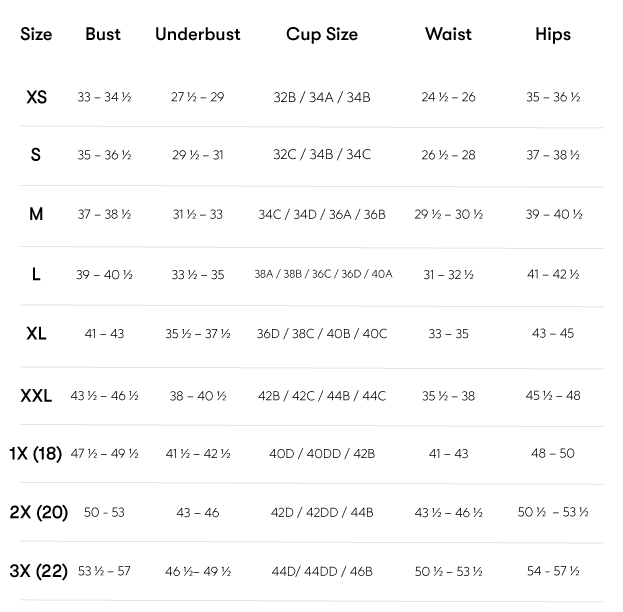Viewport: 623px width, 612px height.
Task: Click cup size cell 44D/ 44DD / 46B
Action: 322,572
